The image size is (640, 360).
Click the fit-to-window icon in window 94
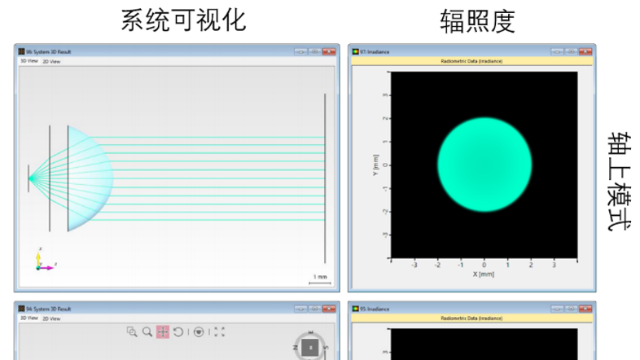click(x=219, y=332)
